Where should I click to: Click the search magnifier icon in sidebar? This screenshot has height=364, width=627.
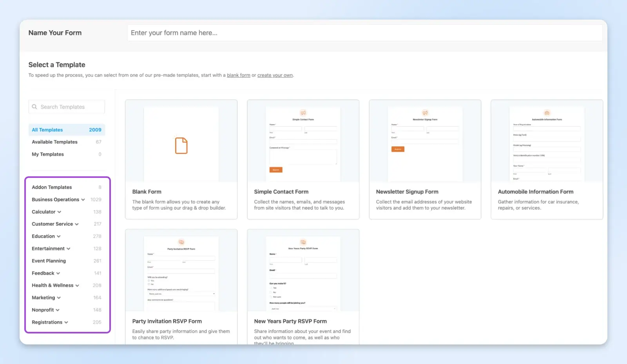point(34,107)
